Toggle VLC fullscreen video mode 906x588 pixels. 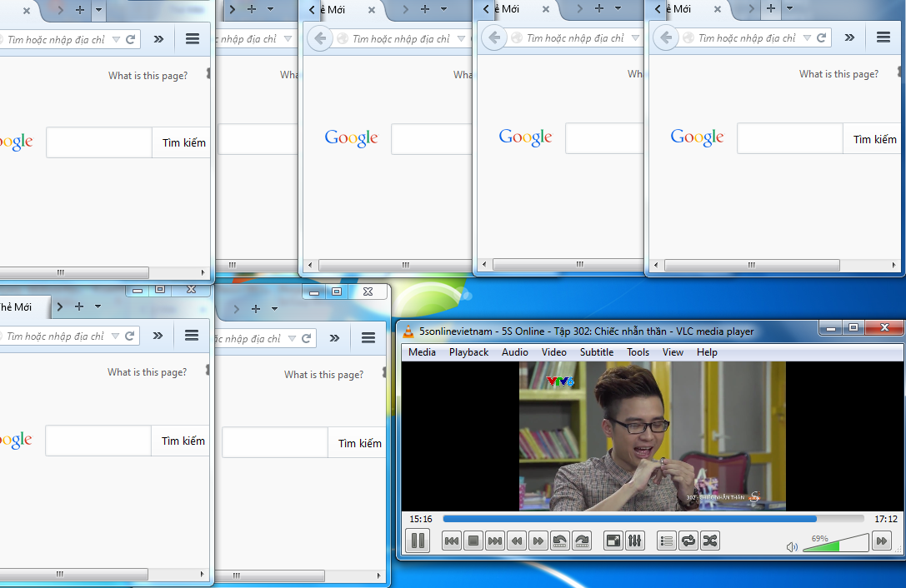(613, 541)
